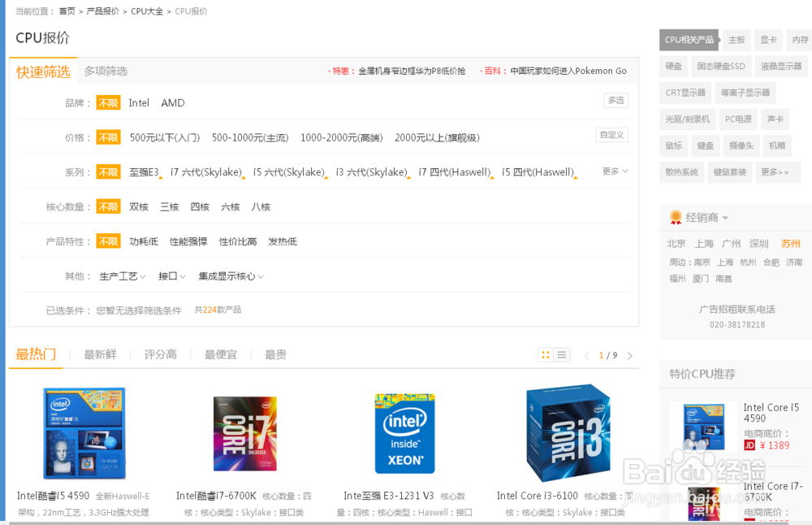Sort by 最热门 tab
The height and width of the screenshot is (525, 812).
click(36, 354)
